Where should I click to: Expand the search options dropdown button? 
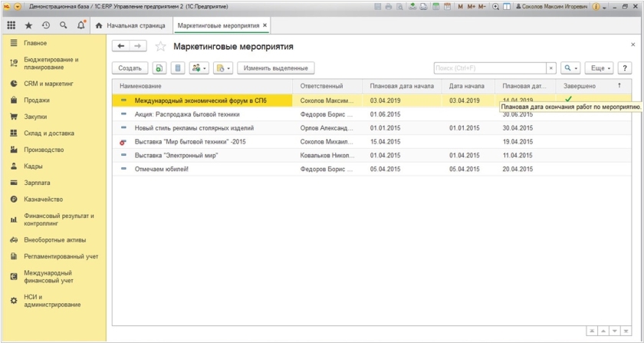(570, 68)
